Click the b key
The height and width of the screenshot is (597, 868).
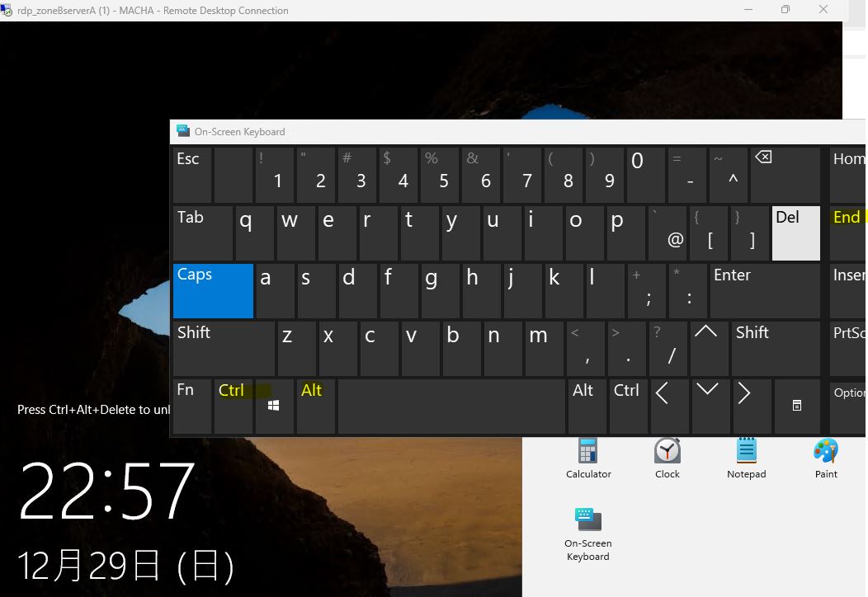pyautogui.click(x=462, y=349)
